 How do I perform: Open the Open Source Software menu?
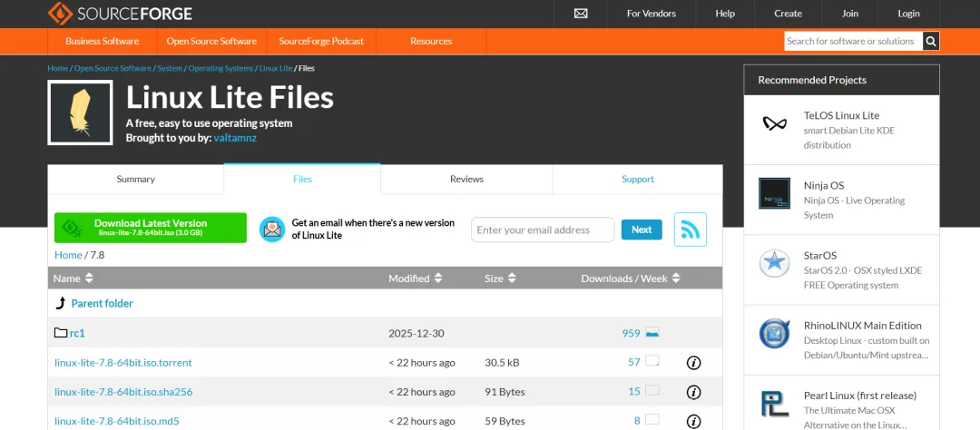(211, 41)
